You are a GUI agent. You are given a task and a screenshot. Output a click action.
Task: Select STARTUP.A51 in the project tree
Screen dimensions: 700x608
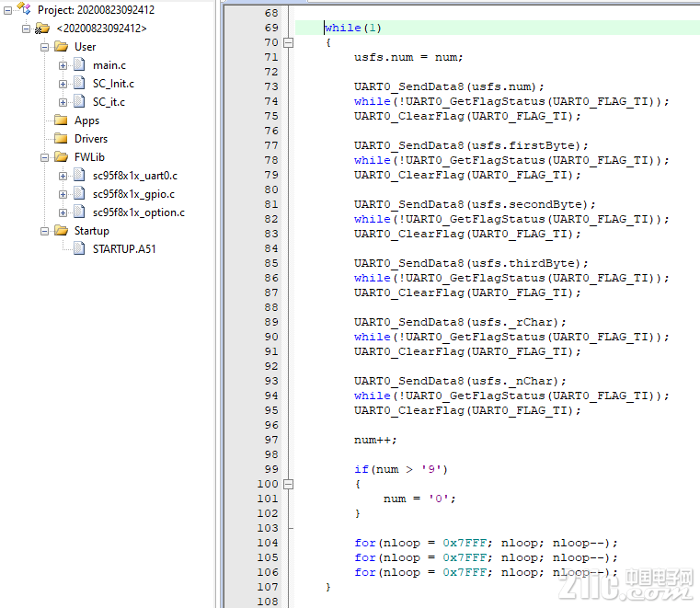pos(124,249)
